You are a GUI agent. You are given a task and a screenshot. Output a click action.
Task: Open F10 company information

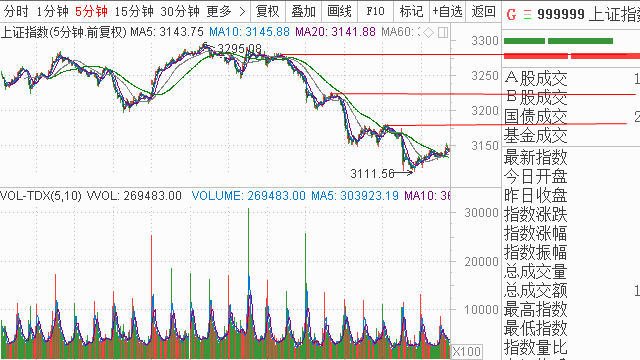coord(375,11)
